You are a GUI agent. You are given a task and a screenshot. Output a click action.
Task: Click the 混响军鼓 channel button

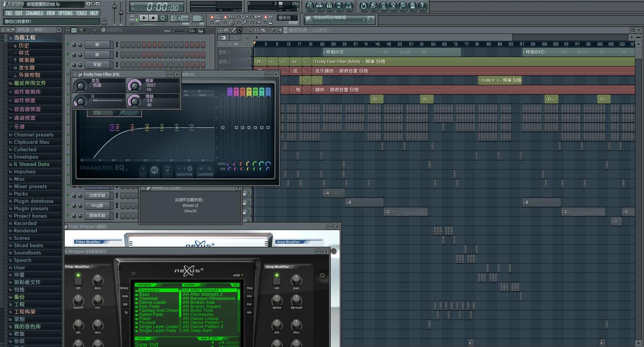(x=97, y=215)
